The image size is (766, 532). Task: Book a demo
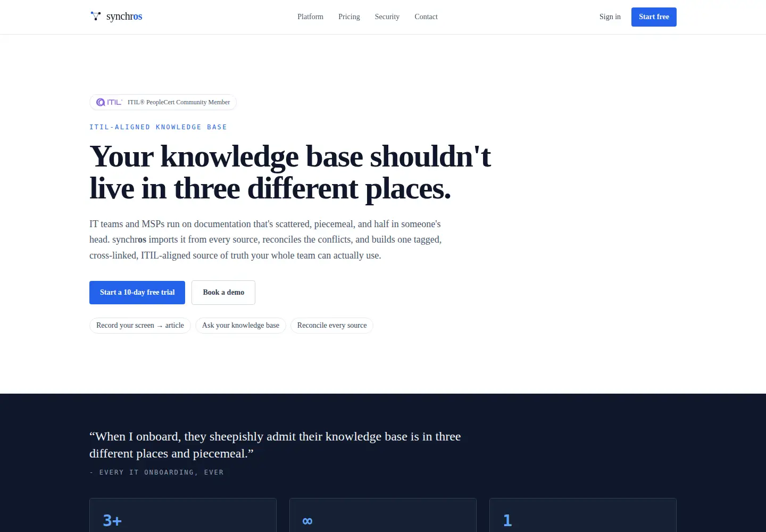click(x=223, y=293)
